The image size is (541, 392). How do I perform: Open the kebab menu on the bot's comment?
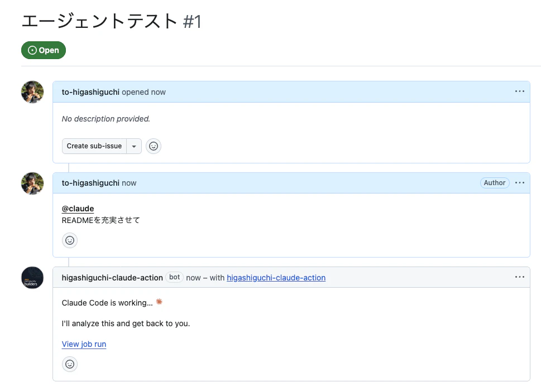tap(519, 277)
